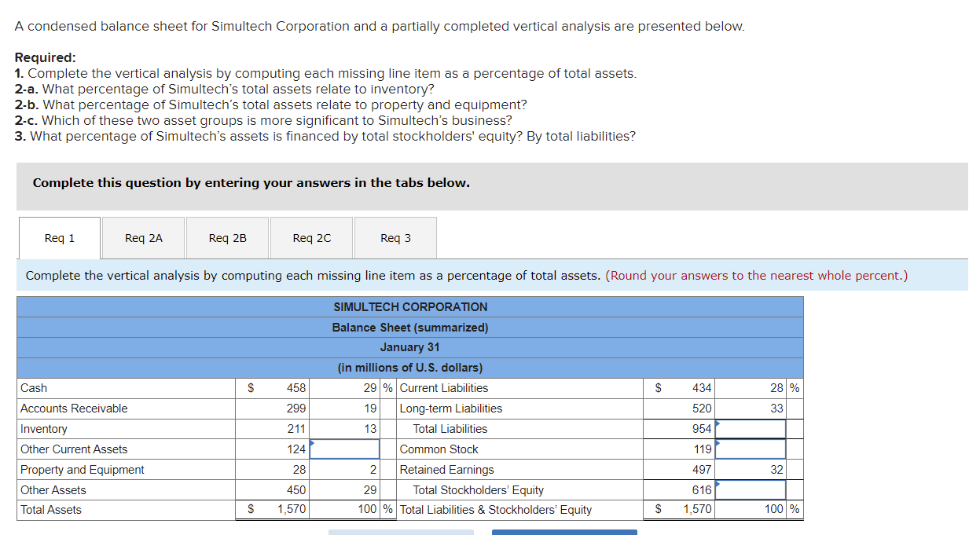Image resolution: width=980 pixels, height=535 pixels.
Task: Select the Property and Equipment amount 28
Action: (299, 470)
